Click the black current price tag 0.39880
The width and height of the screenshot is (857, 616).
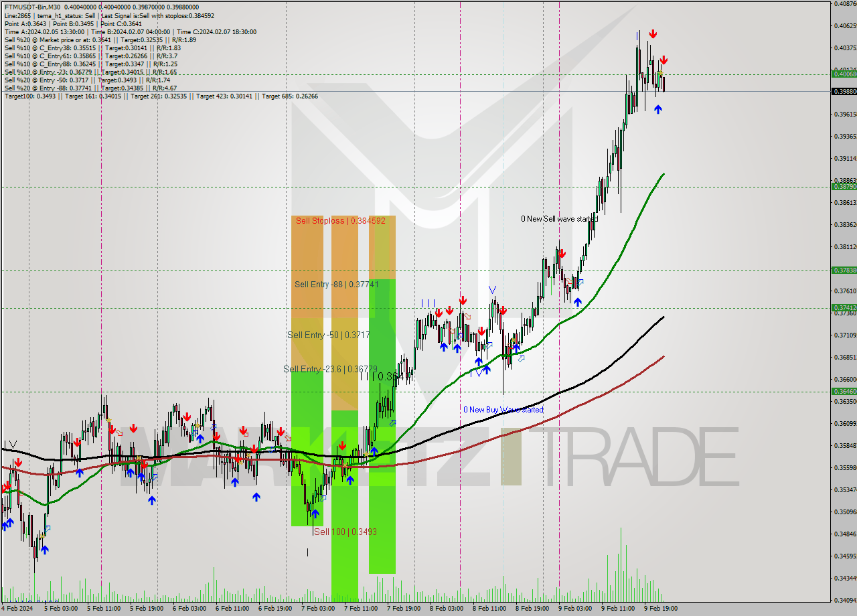click(844, 91)
